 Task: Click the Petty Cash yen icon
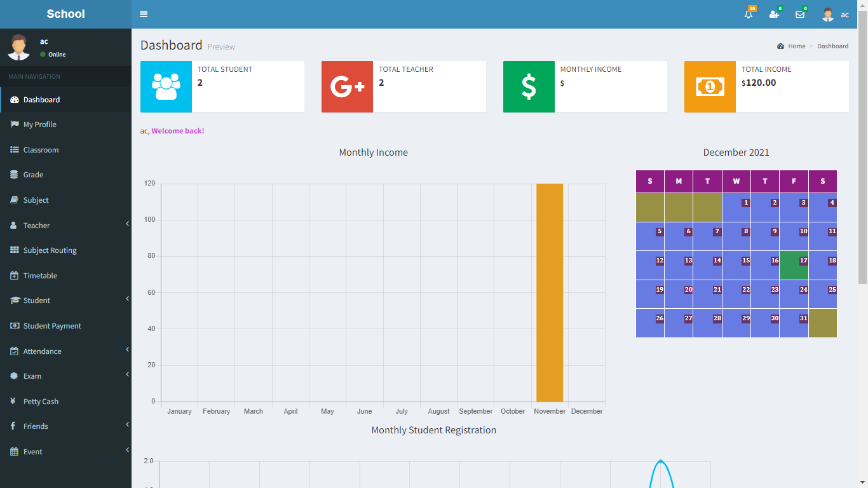[13, 402]
